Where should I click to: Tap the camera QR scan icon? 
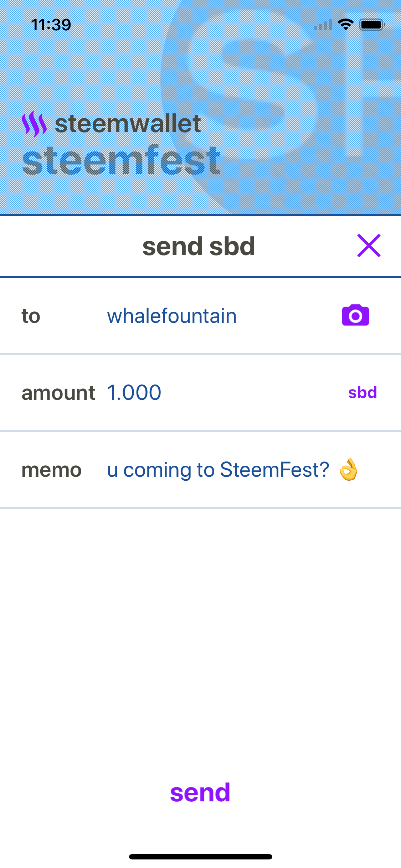pos(355,315)
